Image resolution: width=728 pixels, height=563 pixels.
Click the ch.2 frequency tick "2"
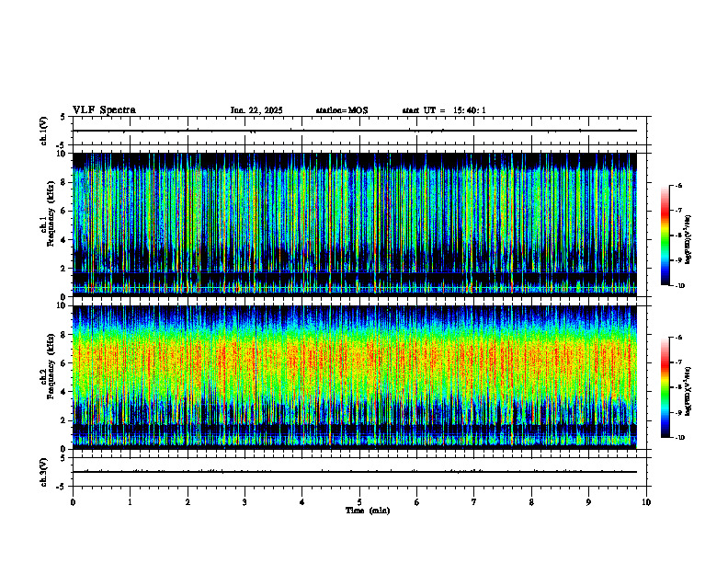tap(64, 420)
